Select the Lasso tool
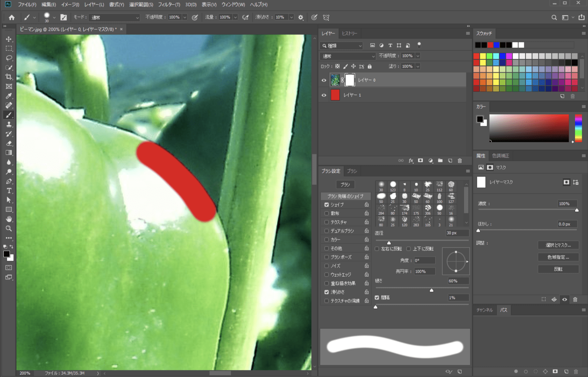 coord(9,58)
